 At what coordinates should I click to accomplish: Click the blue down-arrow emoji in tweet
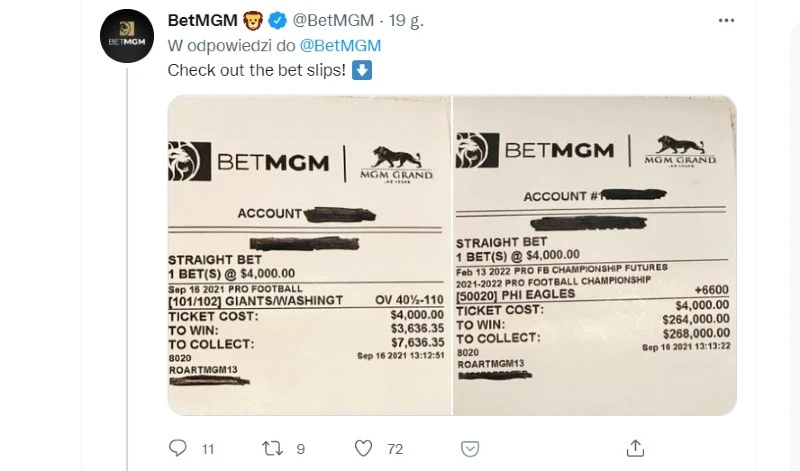click(x=363, y=70)
